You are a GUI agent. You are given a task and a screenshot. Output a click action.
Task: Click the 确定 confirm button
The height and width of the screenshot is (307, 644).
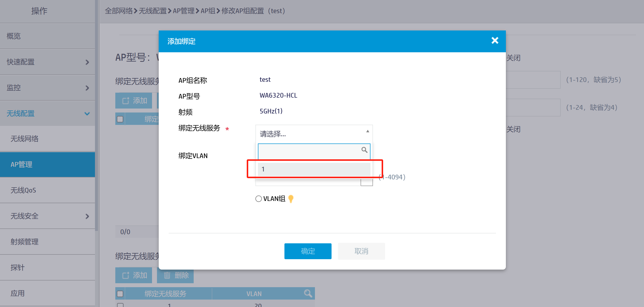coord(308,251)
